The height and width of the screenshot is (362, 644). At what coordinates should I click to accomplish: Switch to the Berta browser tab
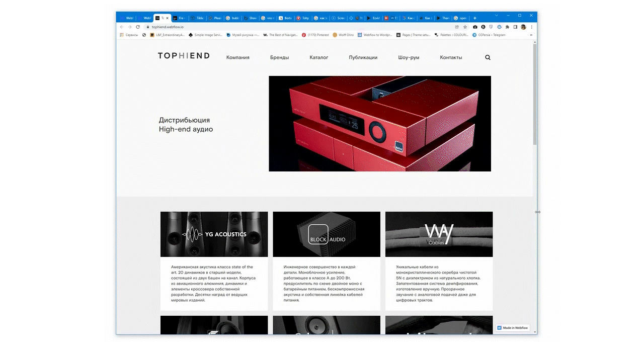coord(285,18)
